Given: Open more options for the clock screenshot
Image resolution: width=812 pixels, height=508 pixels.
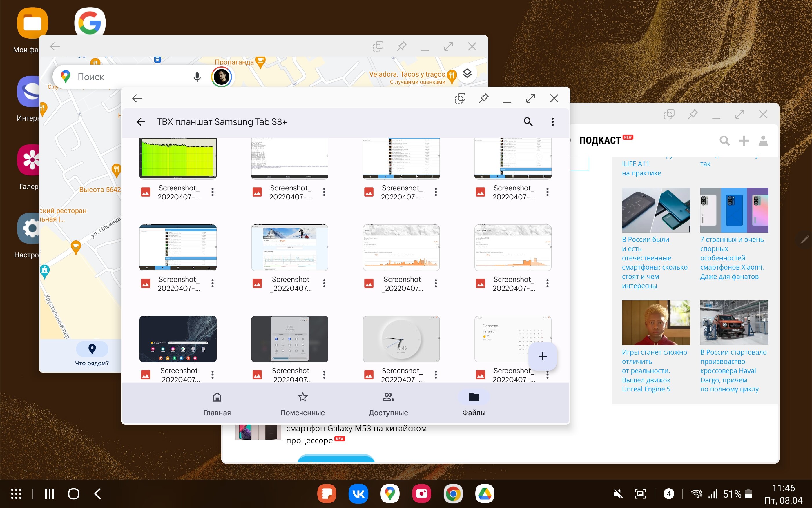Looking at the screenshot, I should [436, 375].
